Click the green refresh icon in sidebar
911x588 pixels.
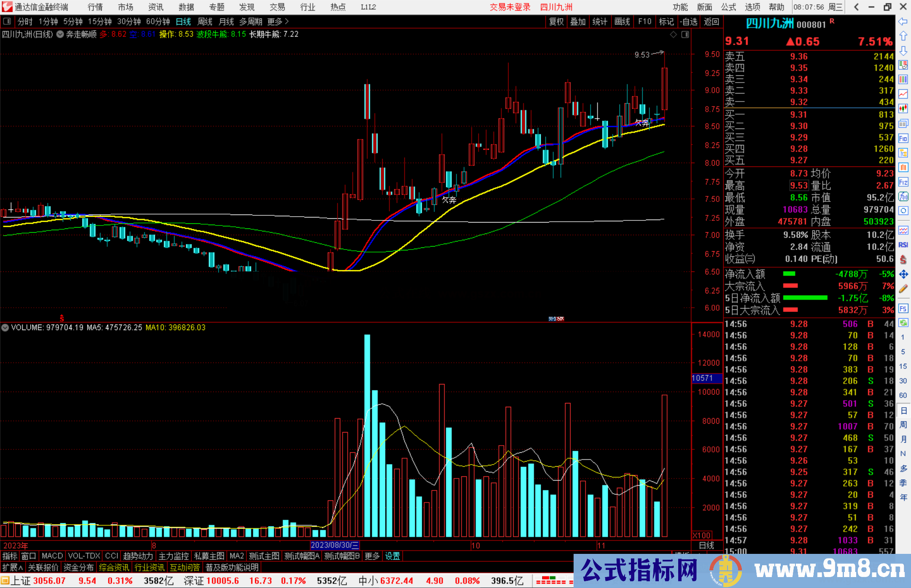(903, 323)
